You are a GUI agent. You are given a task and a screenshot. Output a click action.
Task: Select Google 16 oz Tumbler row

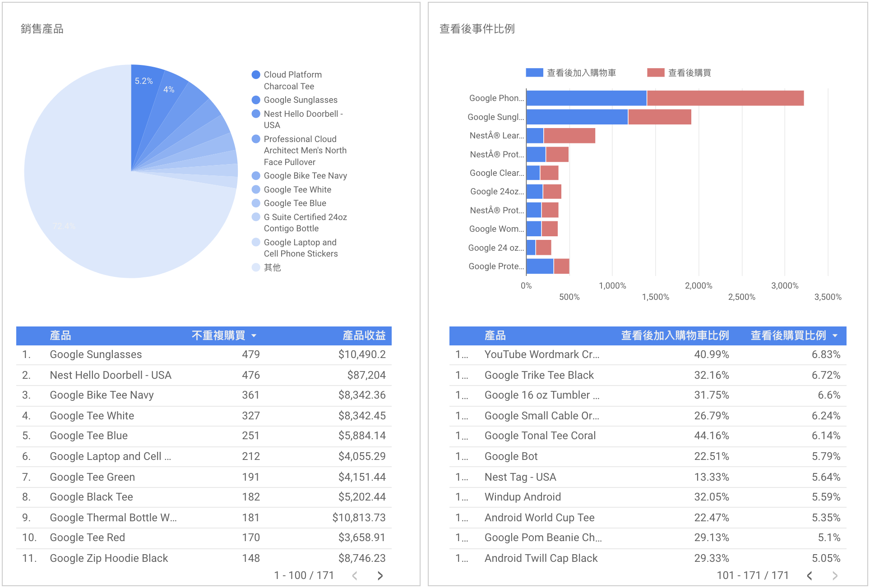(x=648, y=395)
